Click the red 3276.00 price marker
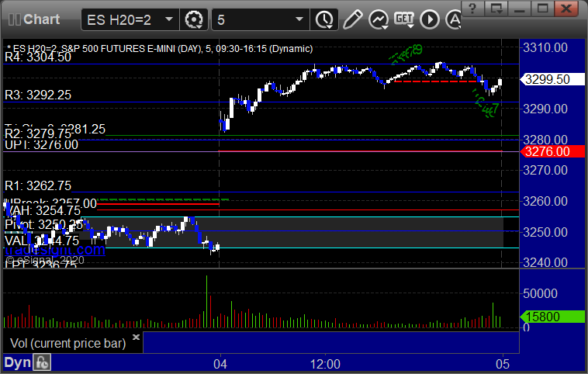 (x=552, y=151)
